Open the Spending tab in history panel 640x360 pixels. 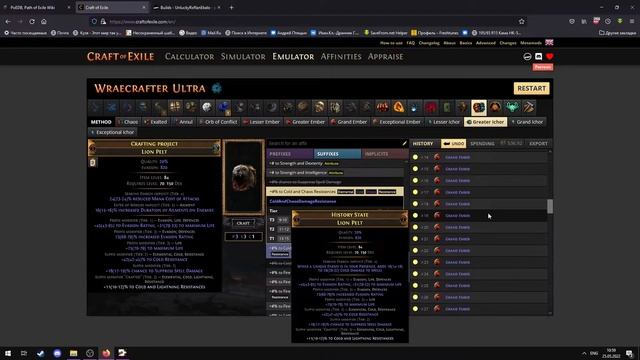coord(482,144)
